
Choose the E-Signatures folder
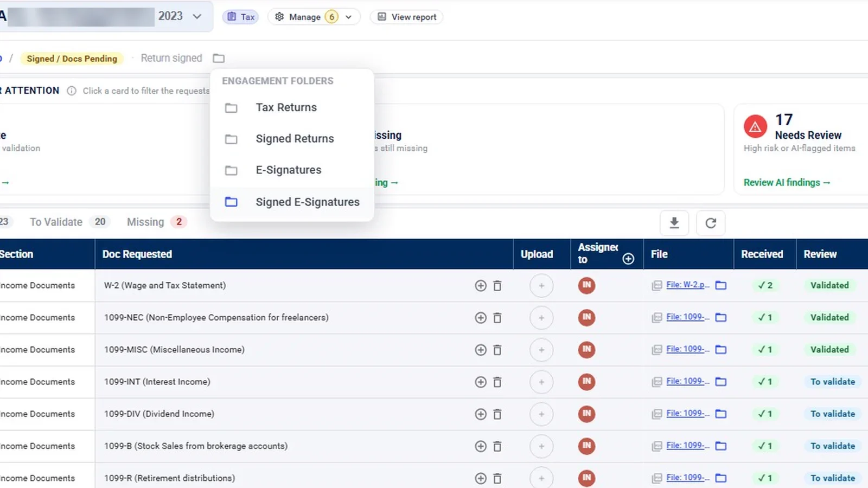point(292,170)
